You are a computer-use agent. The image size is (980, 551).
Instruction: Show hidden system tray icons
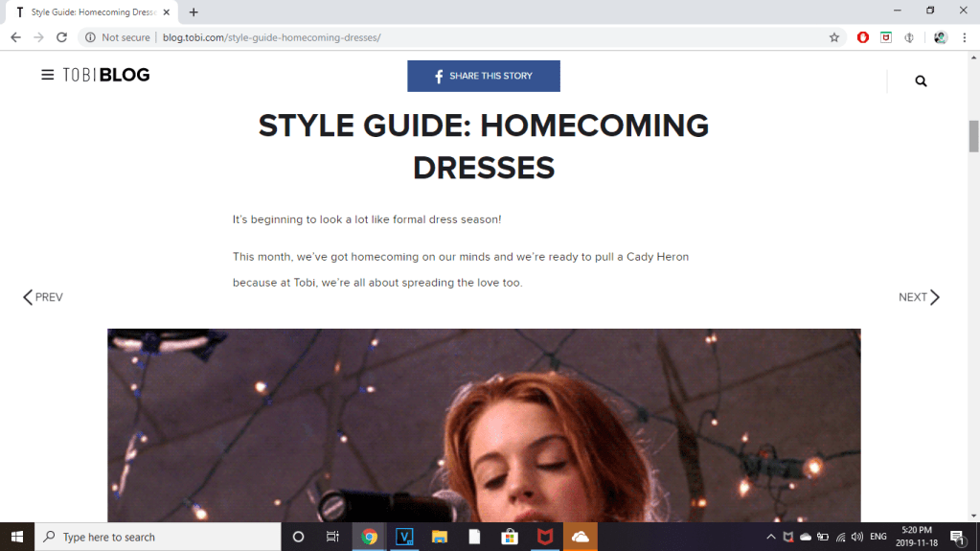(771, 538)
